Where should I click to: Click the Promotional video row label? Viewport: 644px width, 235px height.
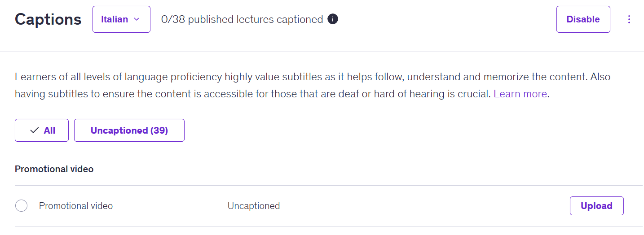click(x=76, y=206)
